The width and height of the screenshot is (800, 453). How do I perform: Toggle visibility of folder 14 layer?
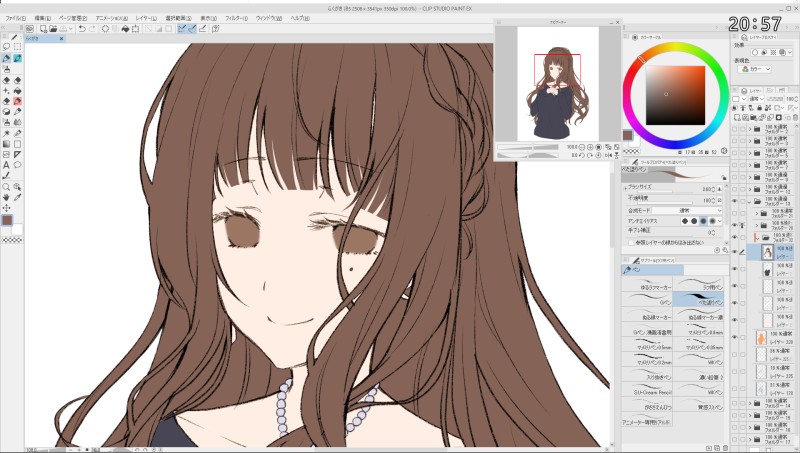pos(735,403)
